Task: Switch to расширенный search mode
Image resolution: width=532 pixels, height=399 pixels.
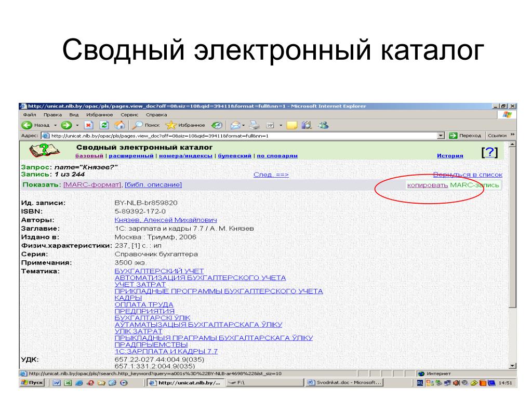Action: (131, 156)
